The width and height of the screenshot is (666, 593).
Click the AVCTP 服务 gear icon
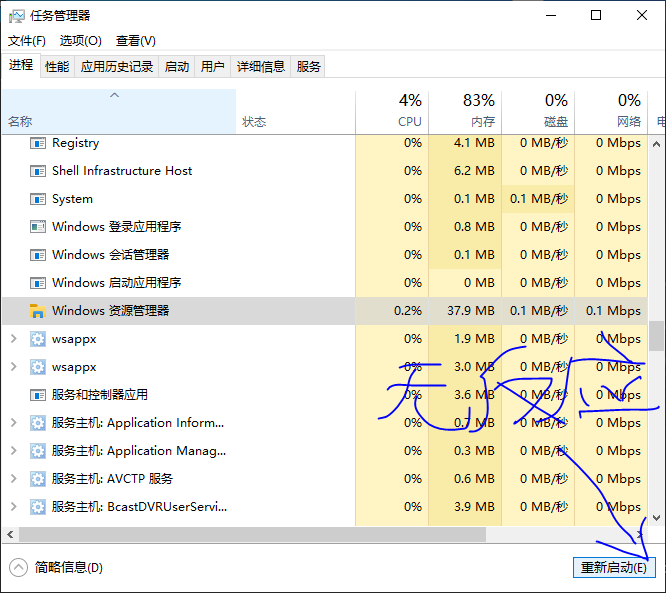click(38, 479)
